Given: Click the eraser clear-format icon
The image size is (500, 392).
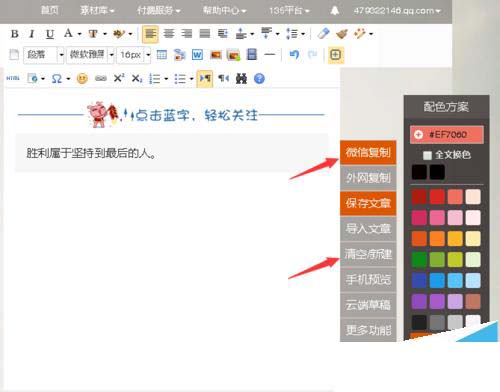Looking at the screenshot, I should [x=323, y=33].
